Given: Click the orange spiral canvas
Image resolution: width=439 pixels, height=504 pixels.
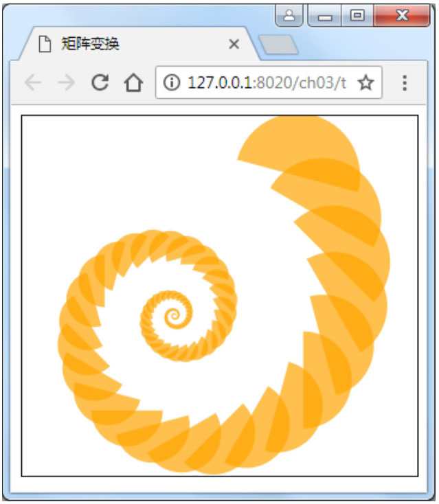Looking at the screenshot, I should click(x=220, y=296).
